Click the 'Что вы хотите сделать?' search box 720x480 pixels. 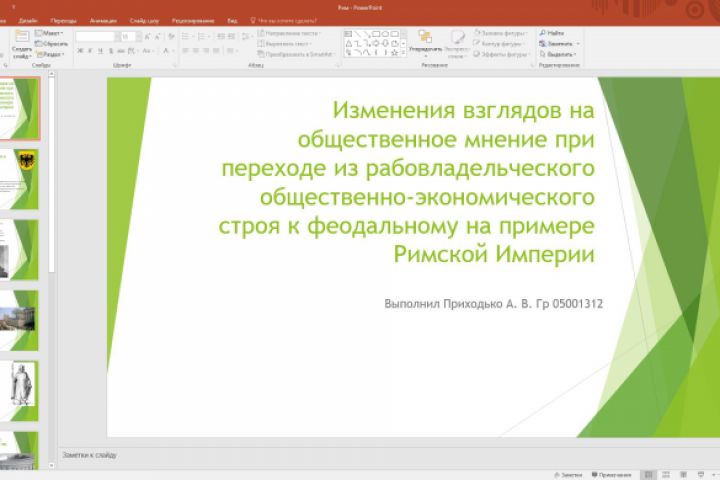[284, 21]
